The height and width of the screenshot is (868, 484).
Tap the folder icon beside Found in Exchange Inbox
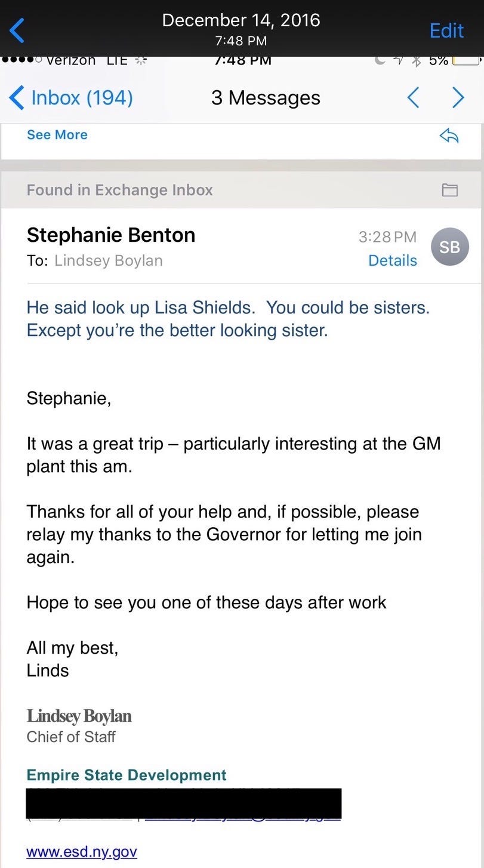click(449, 190)
